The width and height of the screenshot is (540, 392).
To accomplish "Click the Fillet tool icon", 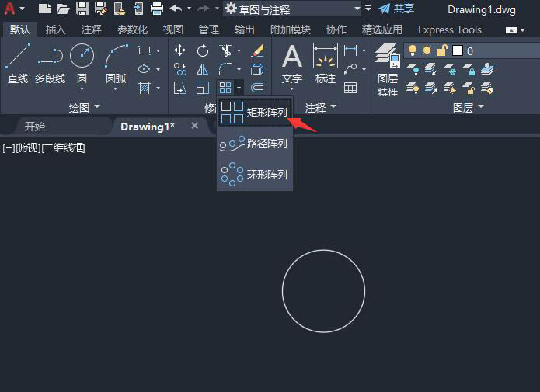I will click(225, 69).
